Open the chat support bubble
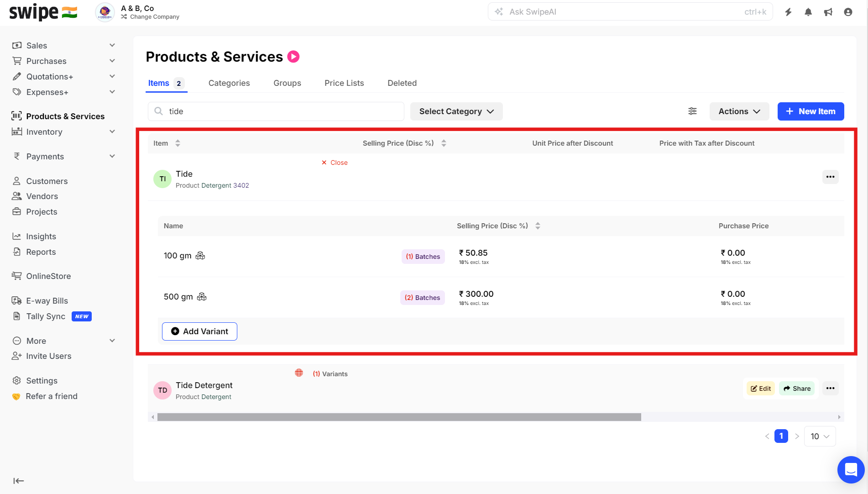 point(851,469)
